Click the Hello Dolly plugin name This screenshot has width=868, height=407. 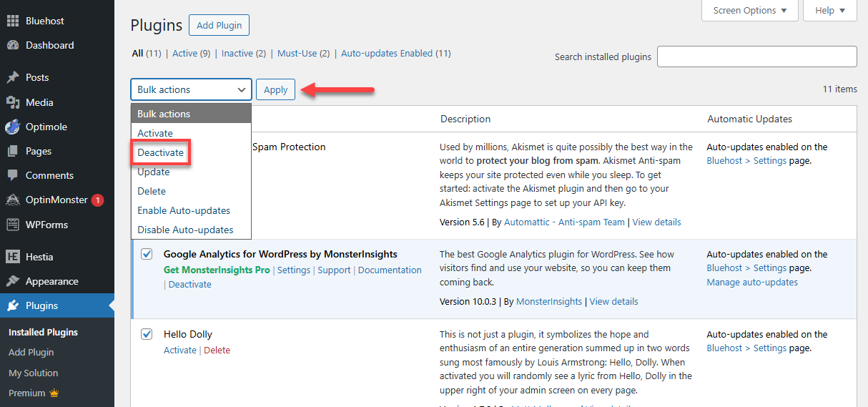(188, 334)
